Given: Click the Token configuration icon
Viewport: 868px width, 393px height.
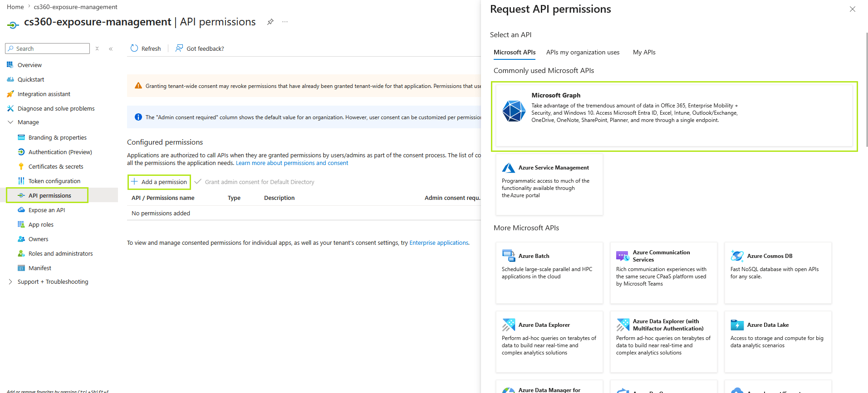Looking at the screenshot, I should point(21,181).
